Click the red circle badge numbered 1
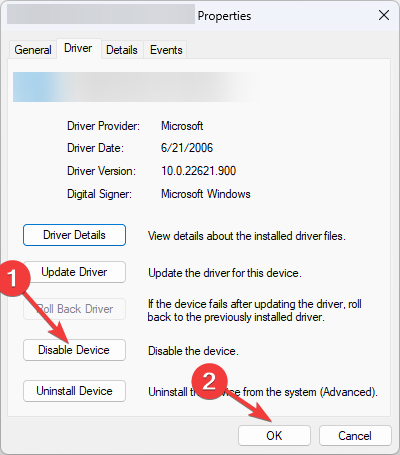400x455 pixels. (x=13, y=278)
